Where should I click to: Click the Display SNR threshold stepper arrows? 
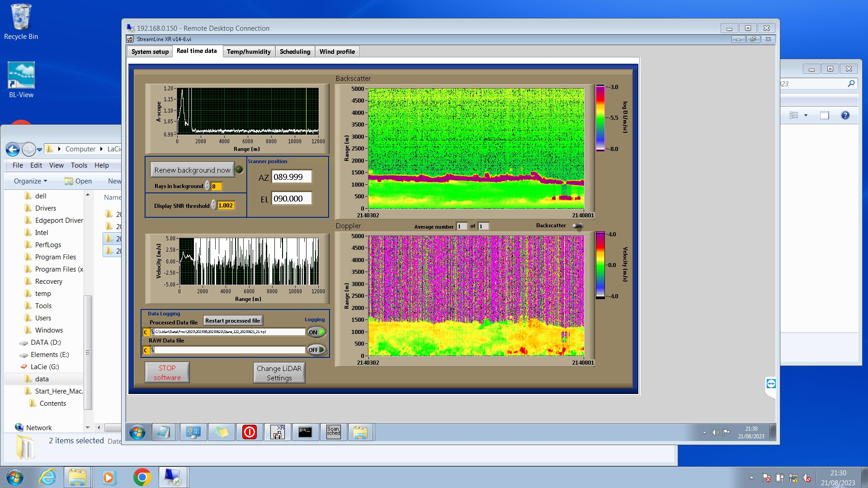point(214,206)
